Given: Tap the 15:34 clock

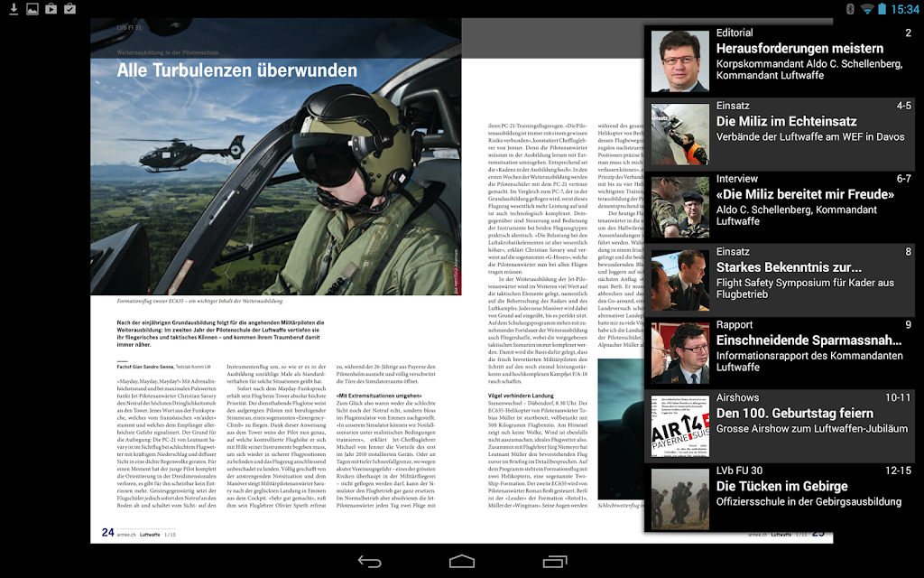Looking at the screenshot, I should click(904, 9).
